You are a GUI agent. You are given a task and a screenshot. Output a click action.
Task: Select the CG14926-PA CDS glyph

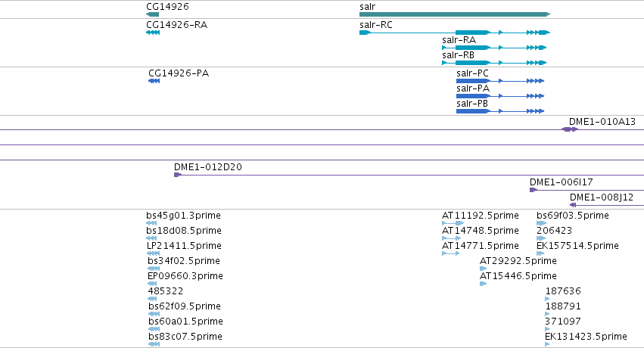[x=154, y=81]
